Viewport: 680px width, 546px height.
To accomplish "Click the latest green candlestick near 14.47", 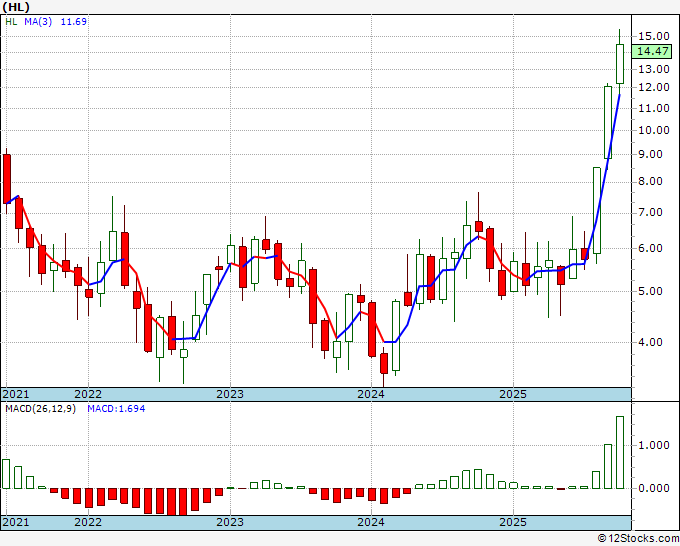I will [620, 64].
